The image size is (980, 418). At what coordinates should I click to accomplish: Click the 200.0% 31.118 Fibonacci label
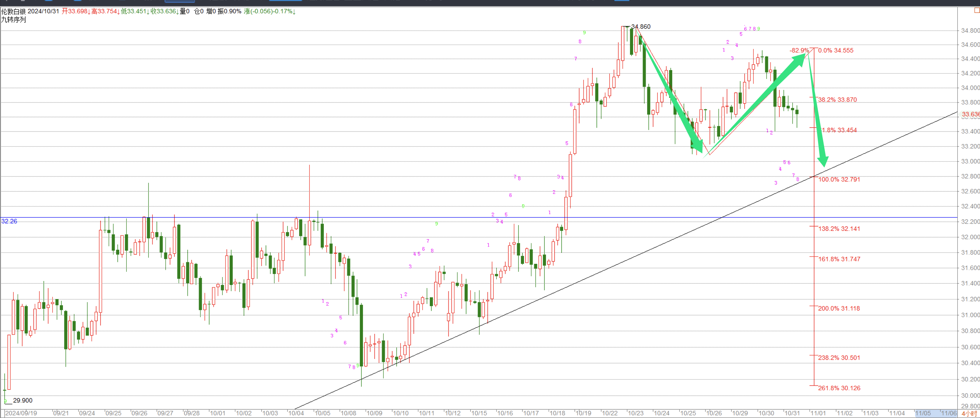[x=839, y=308]
